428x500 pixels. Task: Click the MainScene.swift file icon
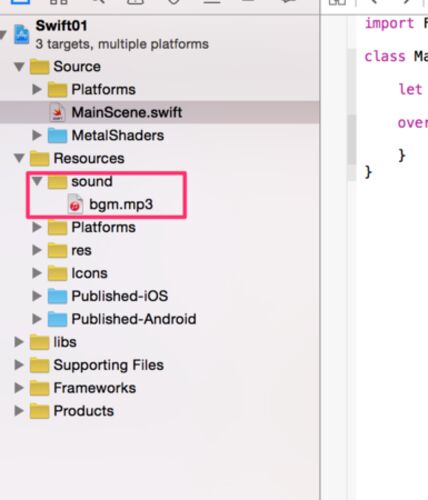[x=58, y=112]
